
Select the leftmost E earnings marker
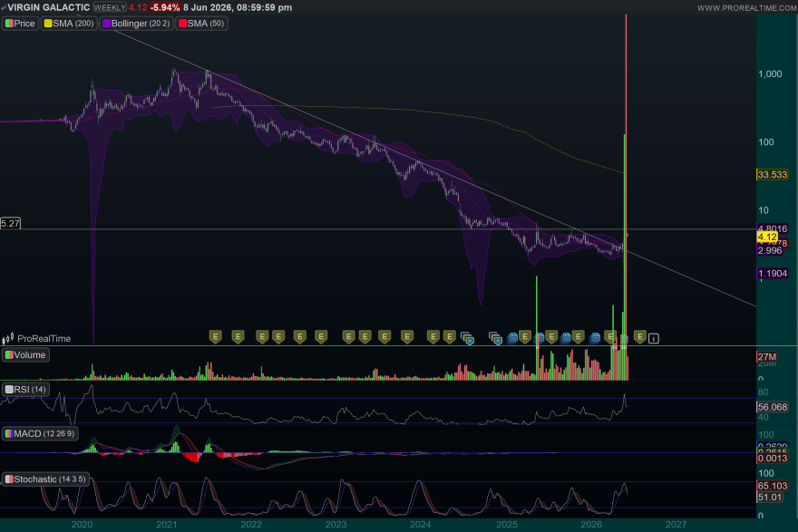tap(216, 337)
